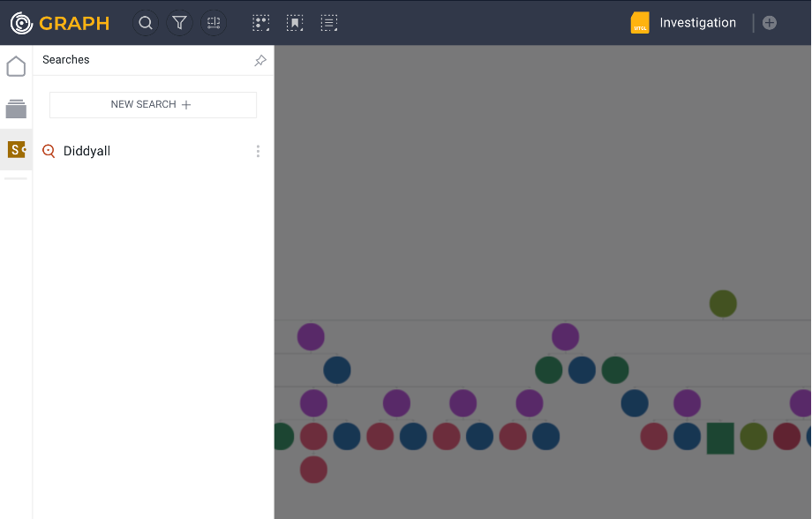Click the list selection icon
This screenshot has height=519, width=812.
[x=329, y=23]
